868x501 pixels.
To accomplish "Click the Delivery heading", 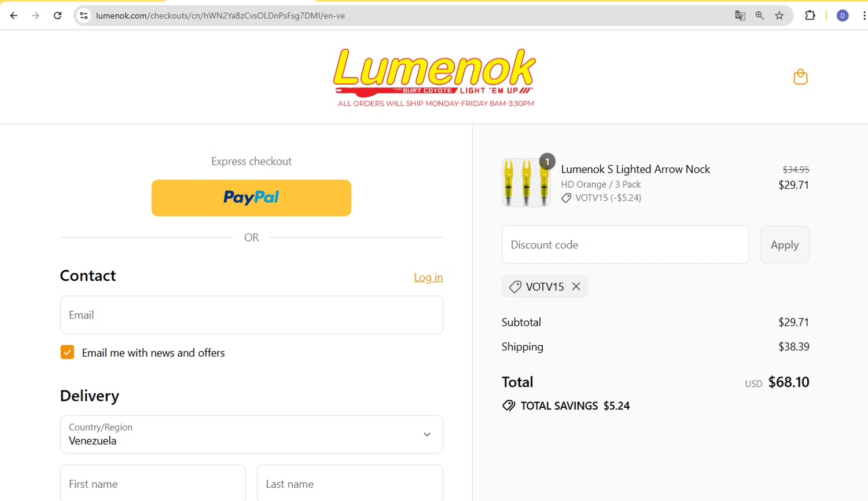I will click(90, 396).
